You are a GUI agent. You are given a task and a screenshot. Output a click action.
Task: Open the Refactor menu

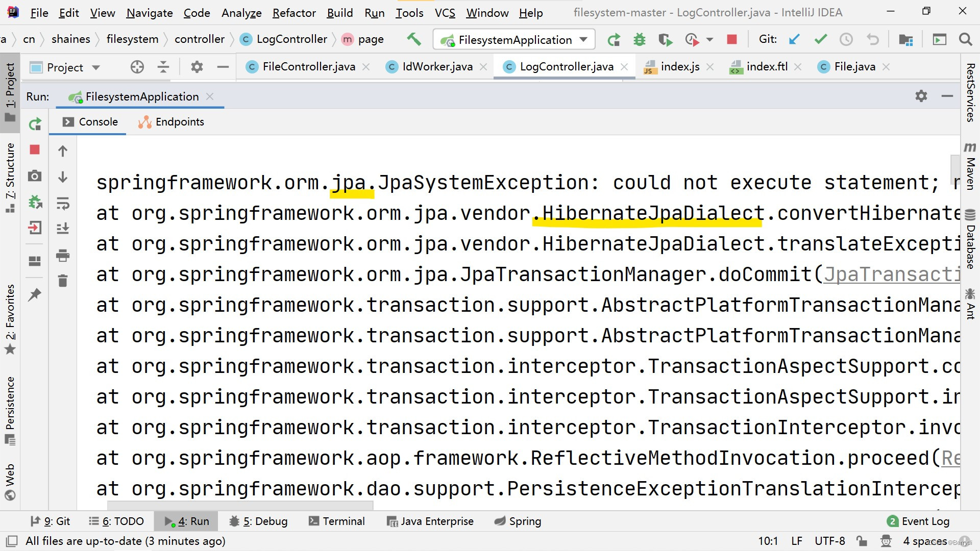(294, 13)
